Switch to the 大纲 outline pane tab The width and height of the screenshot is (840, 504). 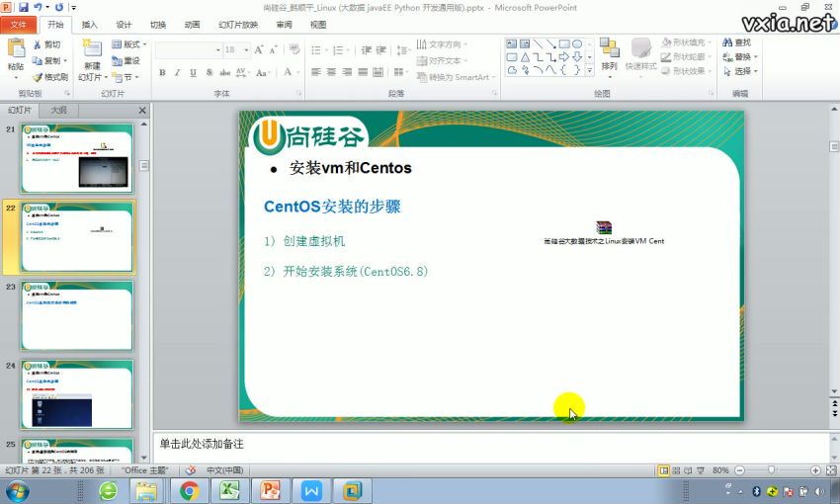point(59,111)
